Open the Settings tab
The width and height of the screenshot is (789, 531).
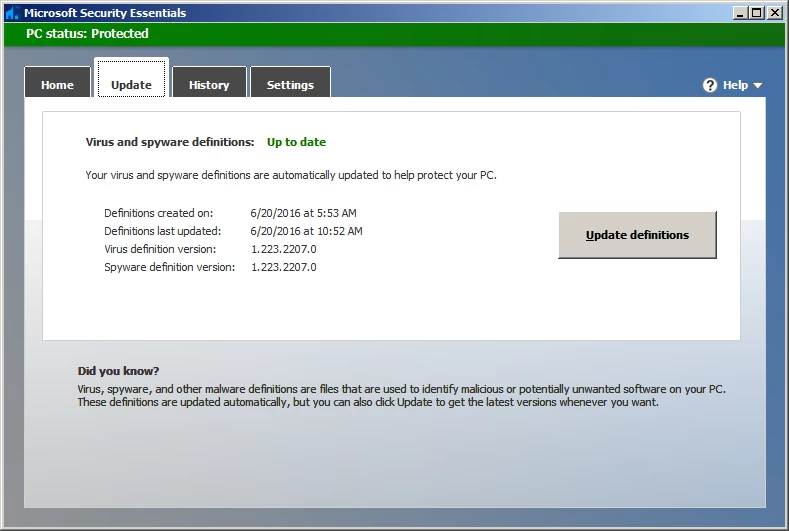click(290, 82)
